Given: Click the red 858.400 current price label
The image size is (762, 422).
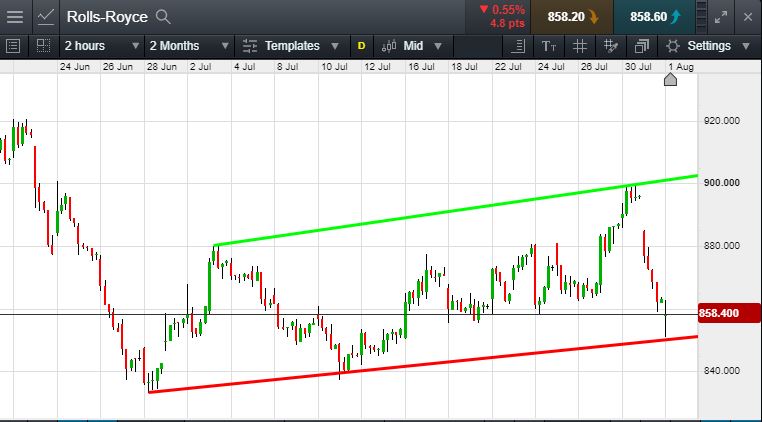Looking at the screenshot, I should [729, 313].
